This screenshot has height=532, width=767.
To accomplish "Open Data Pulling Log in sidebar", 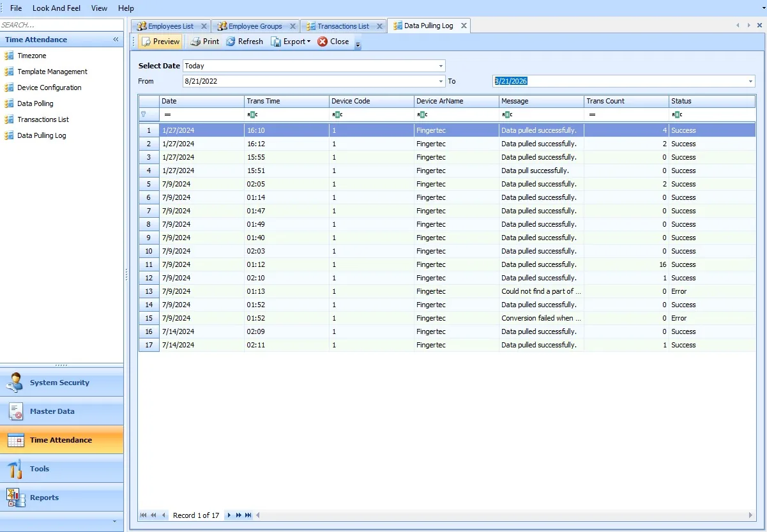I will (42, 135).
